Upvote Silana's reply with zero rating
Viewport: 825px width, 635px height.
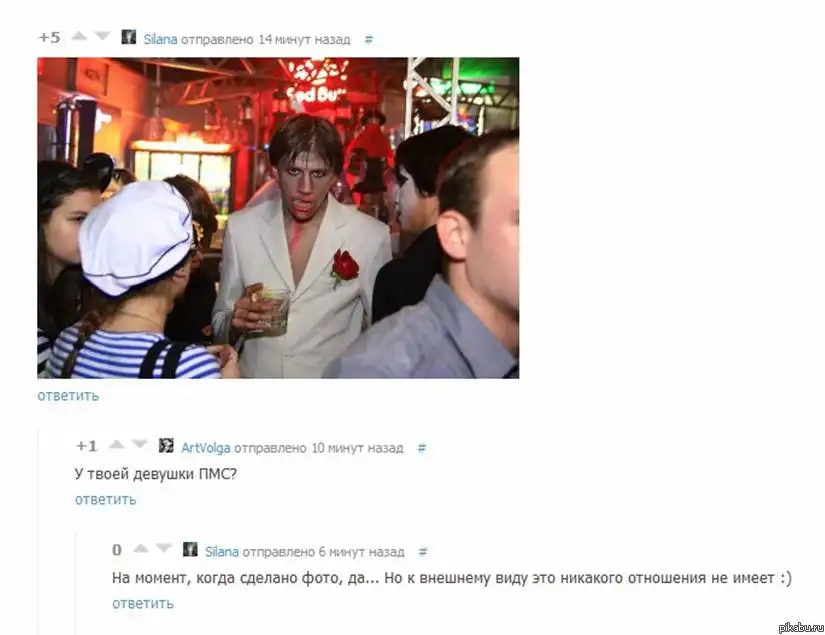coord(140,549)
